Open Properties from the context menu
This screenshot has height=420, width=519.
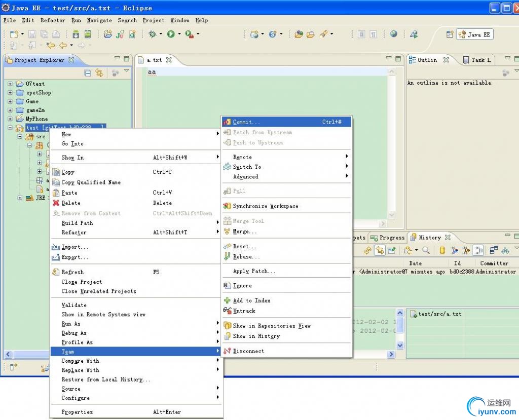pos(136,412)
